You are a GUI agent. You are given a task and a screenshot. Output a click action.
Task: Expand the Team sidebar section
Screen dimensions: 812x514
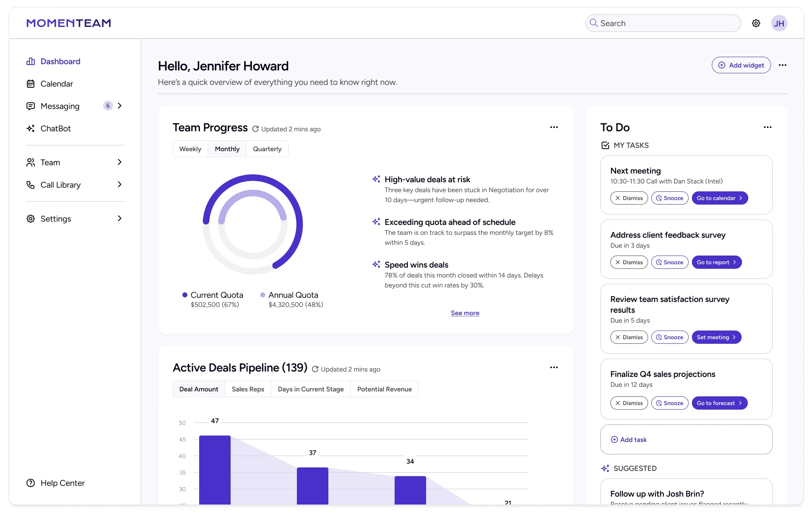120,162
